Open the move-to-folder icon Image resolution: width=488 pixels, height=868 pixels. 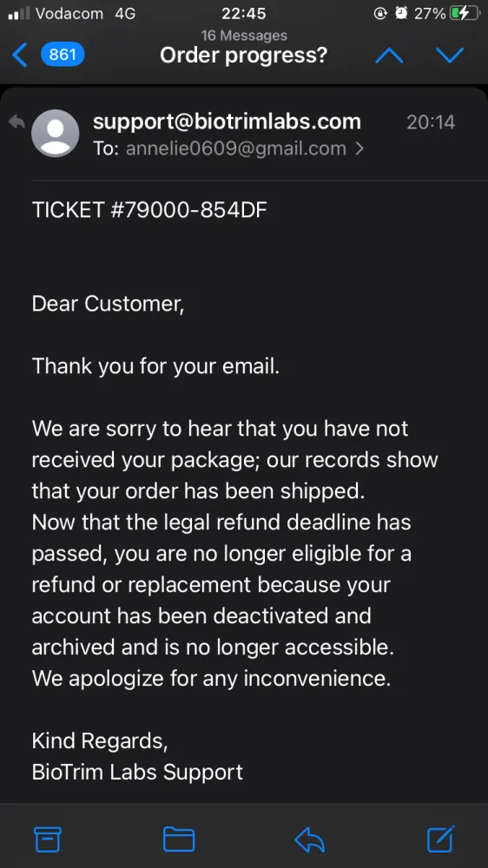coord(179,839)
